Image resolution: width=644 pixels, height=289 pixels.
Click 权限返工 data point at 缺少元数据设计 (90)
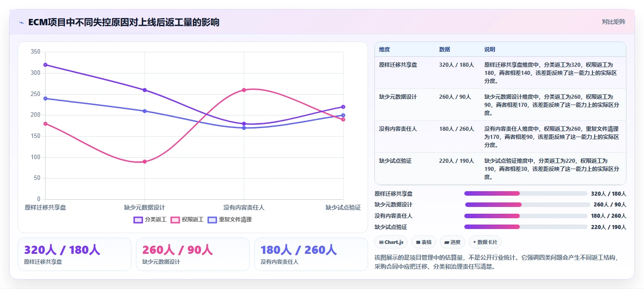coord(145,161)
